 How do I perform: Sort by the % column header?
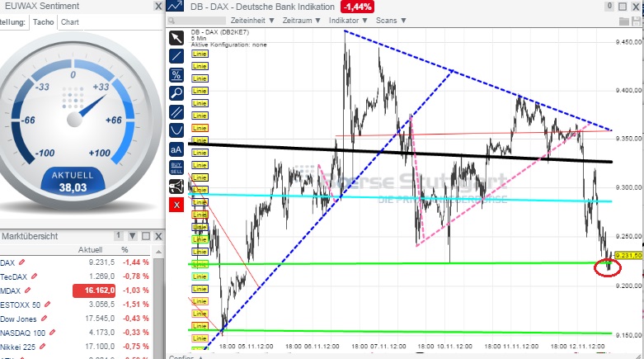click(125, 249)
